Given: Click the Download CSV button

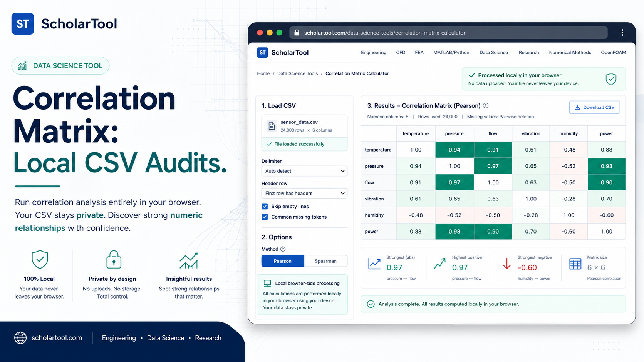Looking at the screenshot, I should click(x=595, y=107).
